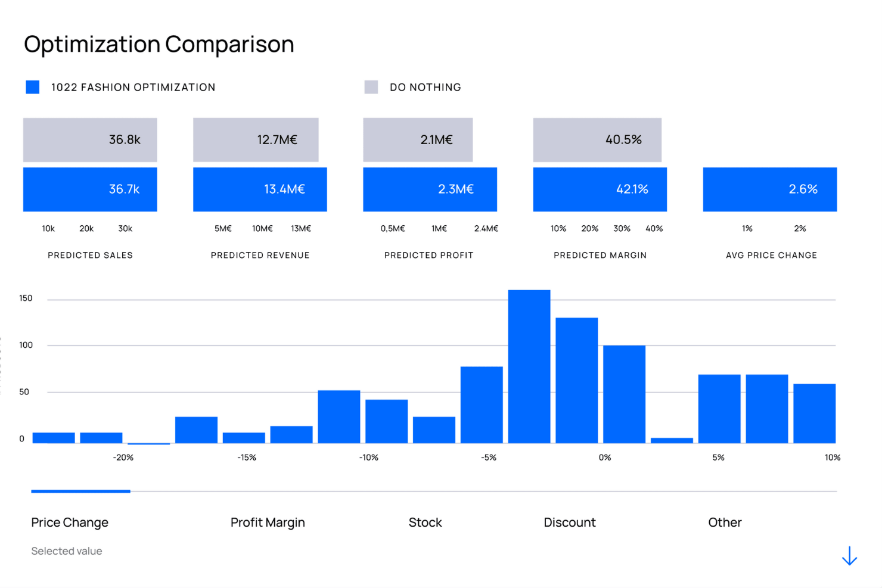Click the Selected value label
Viewport: 882px width, 588px height.
coord(66,550)
